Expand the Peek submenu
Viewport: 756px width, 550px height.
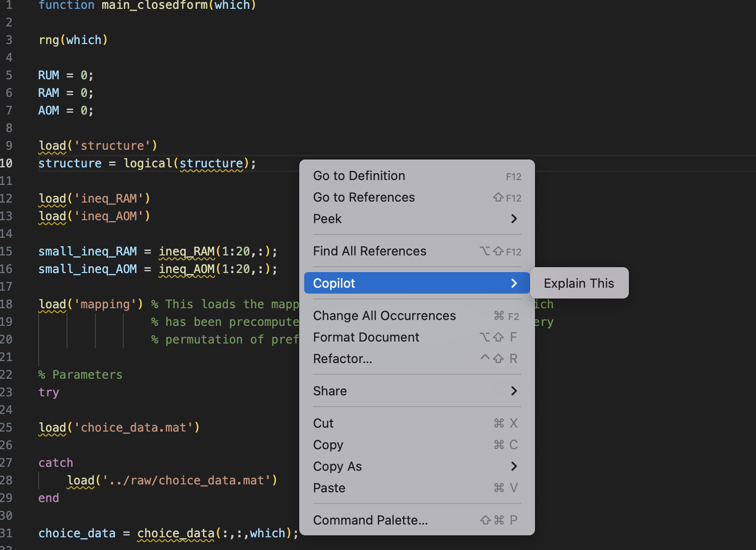click(327, 219)
